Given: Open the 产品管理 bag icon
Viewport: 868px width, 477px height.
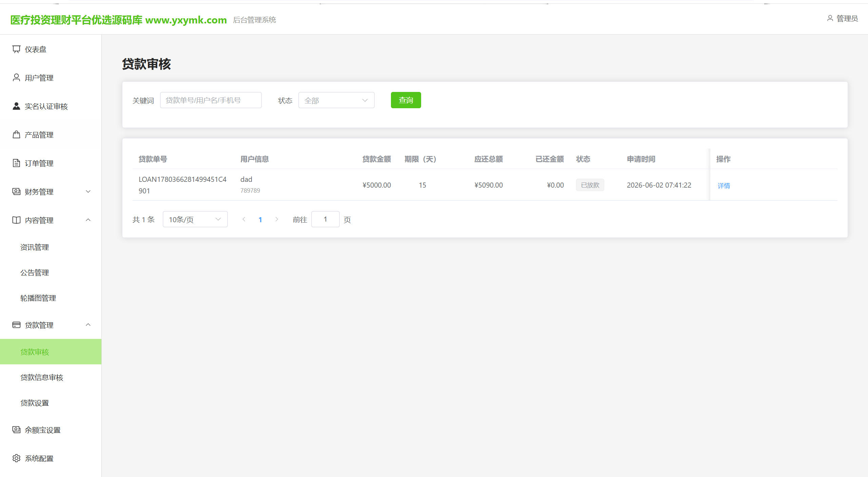Looking at the screenshot, I should [16, 135].
